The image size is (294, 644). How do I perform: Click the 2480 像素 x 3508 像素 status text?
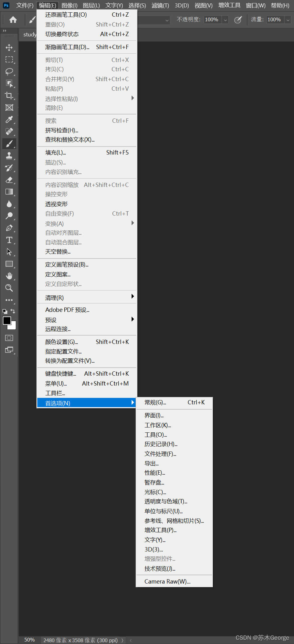80,640
